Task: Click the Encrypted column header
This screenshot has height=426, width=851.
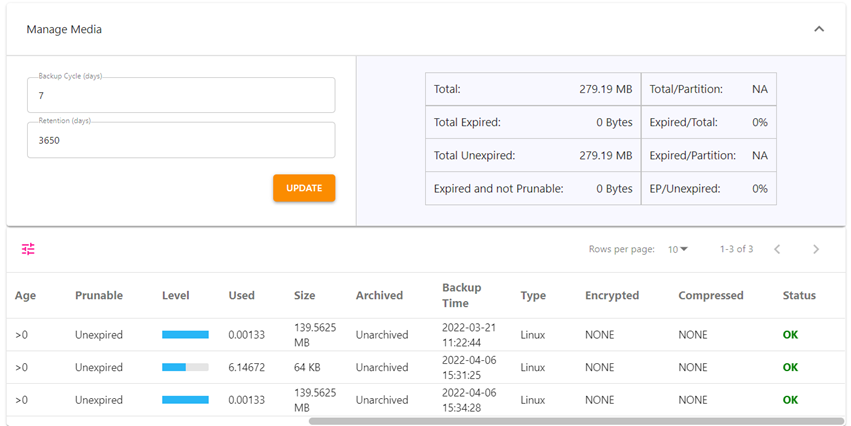Action: pos(612,295)
